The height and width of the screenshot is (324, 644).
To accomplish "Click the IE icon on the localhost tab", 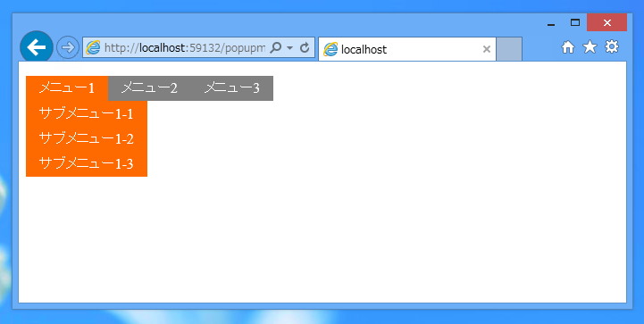I will point(330,49).
